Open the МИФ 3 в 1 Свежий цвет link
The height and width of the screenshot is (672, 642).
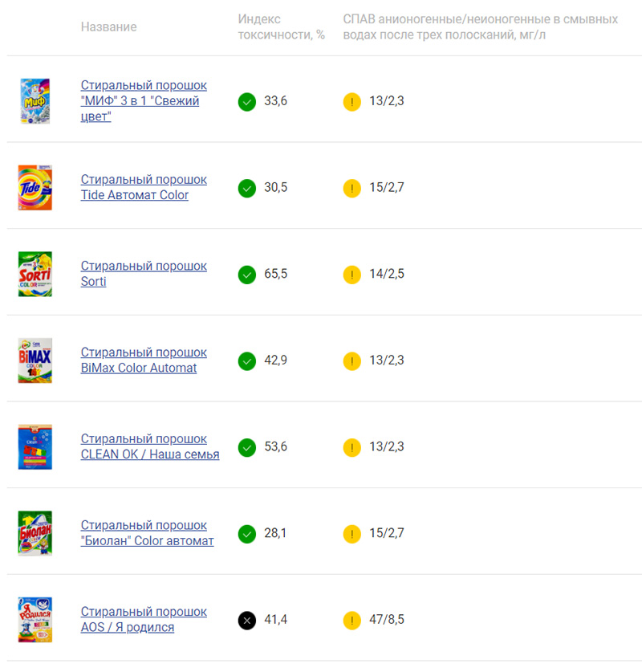[x=144, y=100]
